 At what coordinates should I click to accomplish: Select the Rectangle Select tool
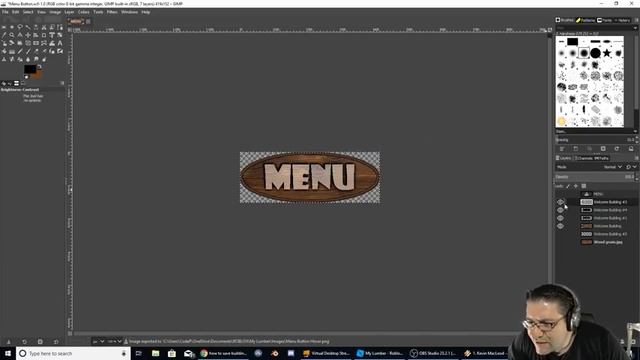pyautogui.click(x=4, y=27)
